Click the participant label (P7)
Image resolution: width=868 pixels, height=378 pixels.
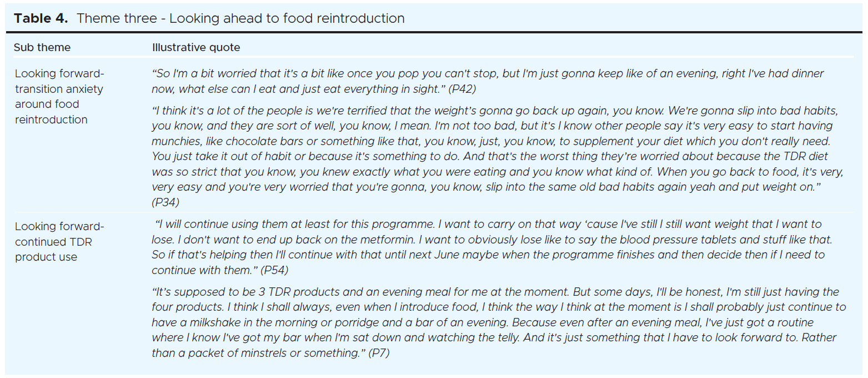pos(379,353)
